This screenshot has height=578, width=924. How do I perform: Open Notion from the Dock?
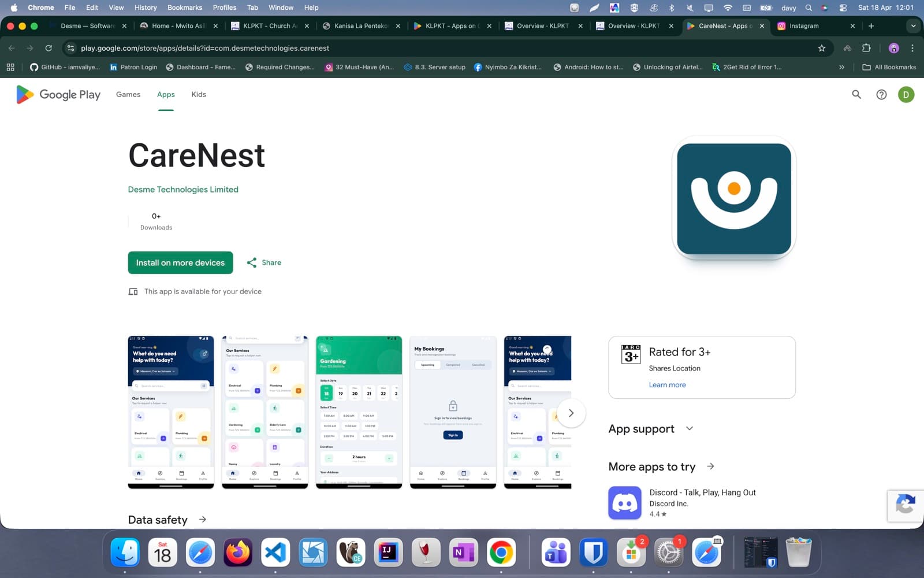pyautogui.click(x=463, y=553)
